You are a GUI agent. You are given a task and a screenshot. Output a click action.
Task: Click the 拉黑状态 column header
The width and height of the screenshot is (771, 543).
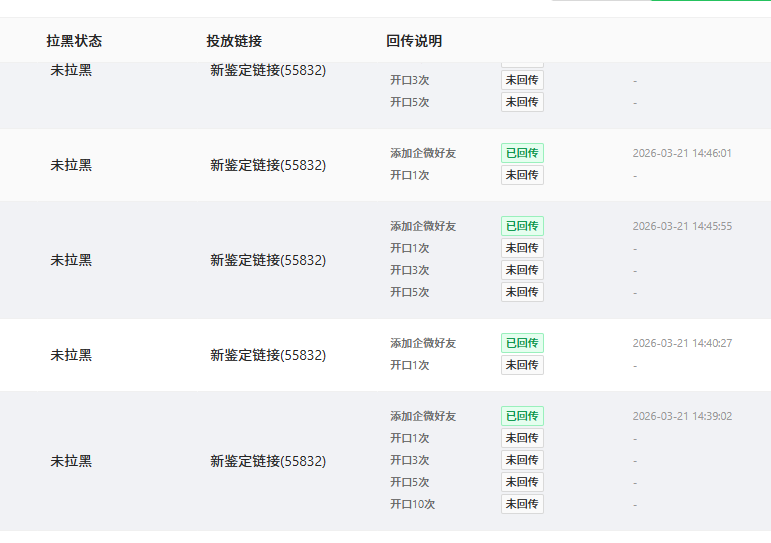click(74, 41)
